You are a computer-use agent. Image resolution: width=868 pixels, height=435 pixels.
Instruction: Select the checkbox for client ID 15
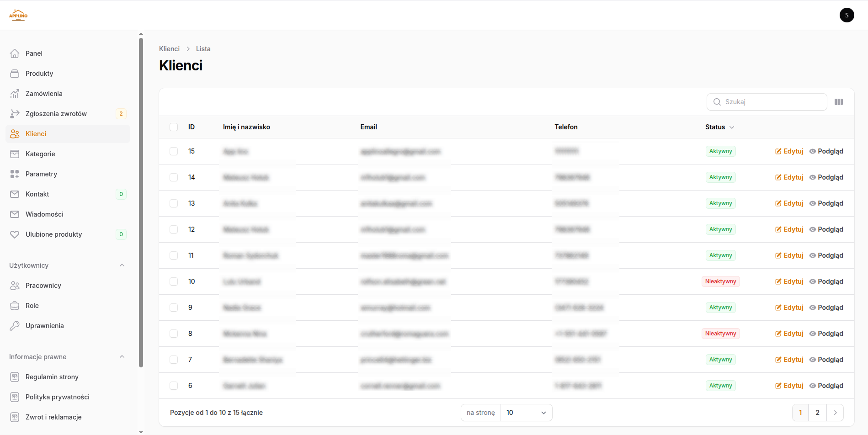tap(174, 151)
